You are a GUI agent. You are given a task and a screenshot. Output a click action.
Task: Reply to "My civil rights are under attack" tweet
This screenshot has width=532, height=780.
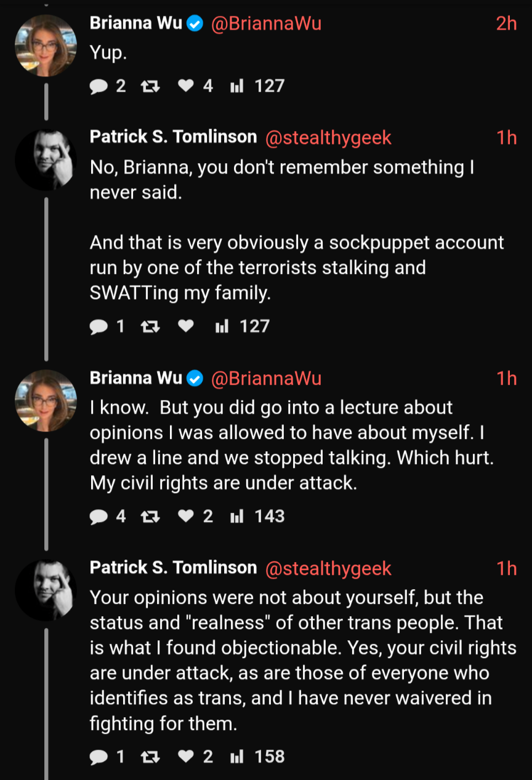(x=107, y=516)
